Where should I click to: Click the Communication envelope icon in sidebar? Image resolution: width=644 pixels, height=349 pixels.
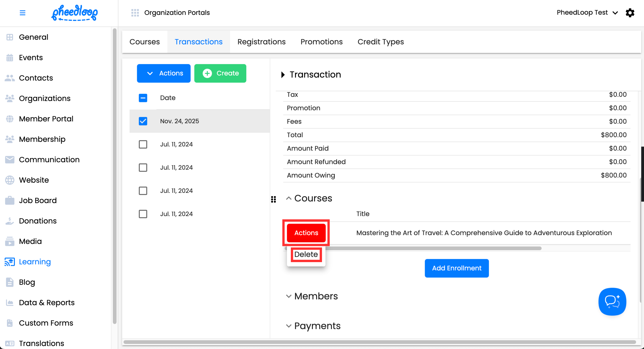(10, 159)
